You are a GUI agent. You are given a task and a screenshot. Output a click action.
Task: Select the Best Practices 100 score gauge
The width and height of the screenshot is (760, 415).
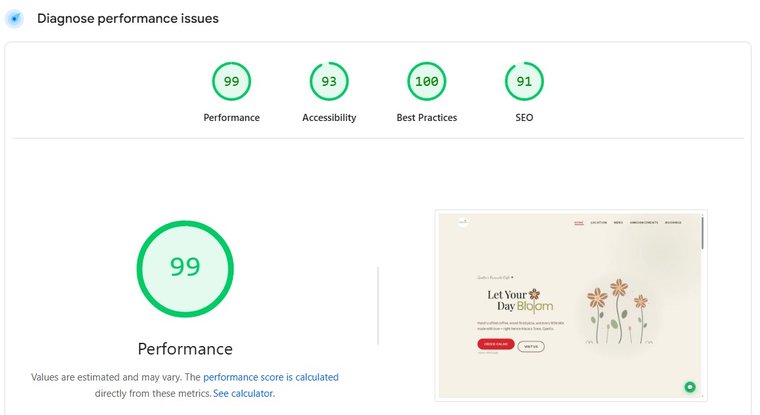pos(427,81)
